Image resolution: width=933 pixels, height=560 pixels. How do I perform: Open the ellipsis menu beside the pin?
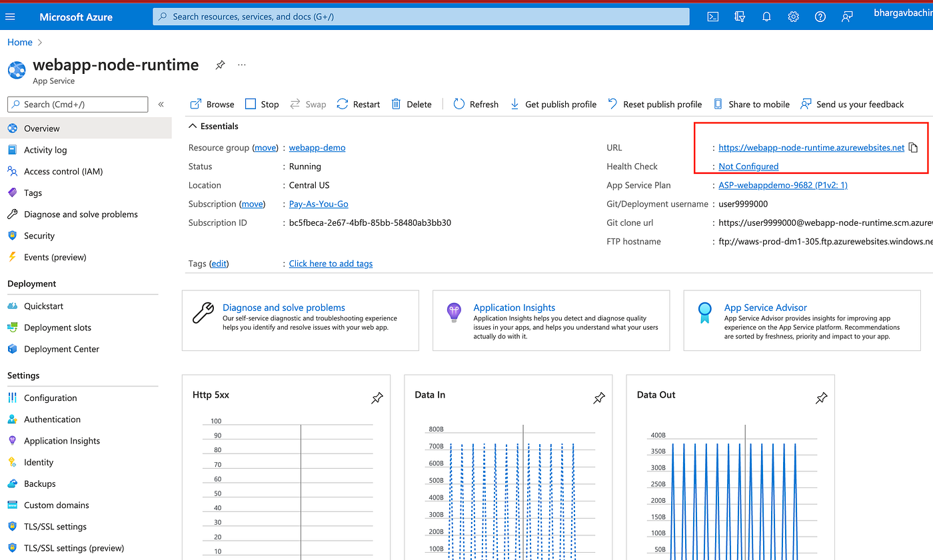pyautogui.click(x=241, y=65)
